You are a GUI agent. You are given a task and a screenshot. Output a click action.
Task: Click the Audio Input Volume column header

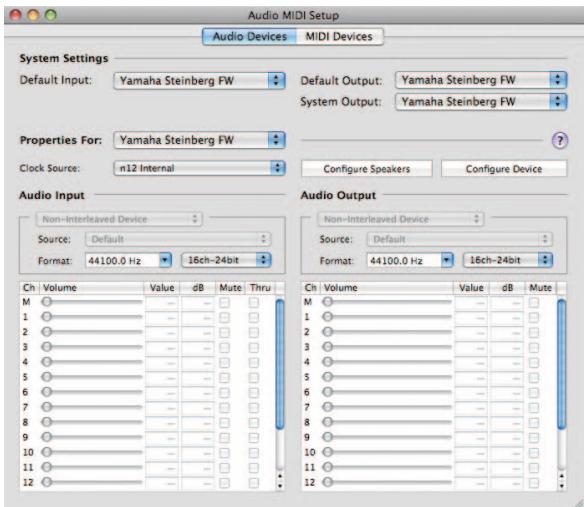tap(92, 288)
